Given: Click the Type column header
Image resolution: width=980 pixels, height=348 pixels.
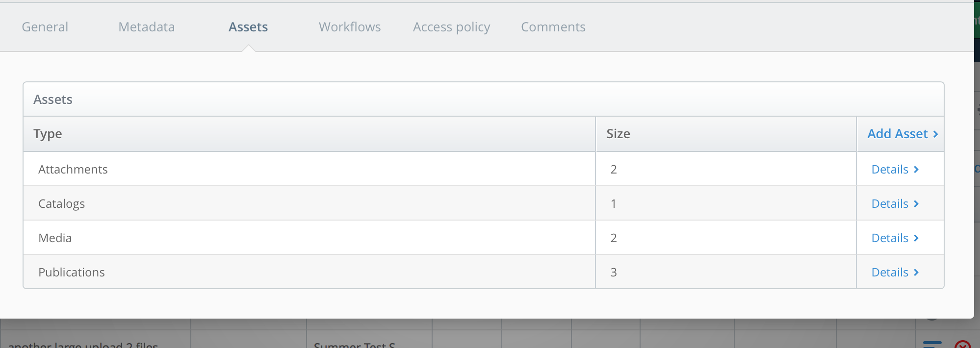Looking at the screenshot, I should (48, 134).
